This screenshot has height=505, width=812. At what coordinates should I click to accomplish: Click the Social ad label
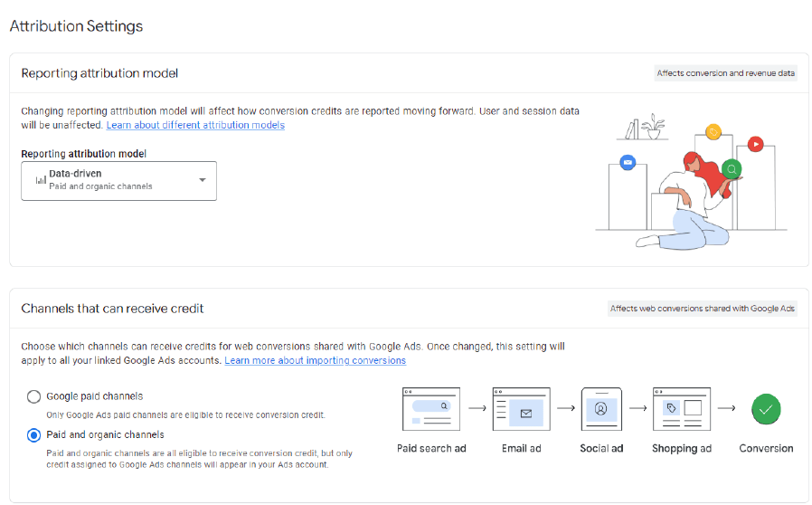click(x=601, y=449)
